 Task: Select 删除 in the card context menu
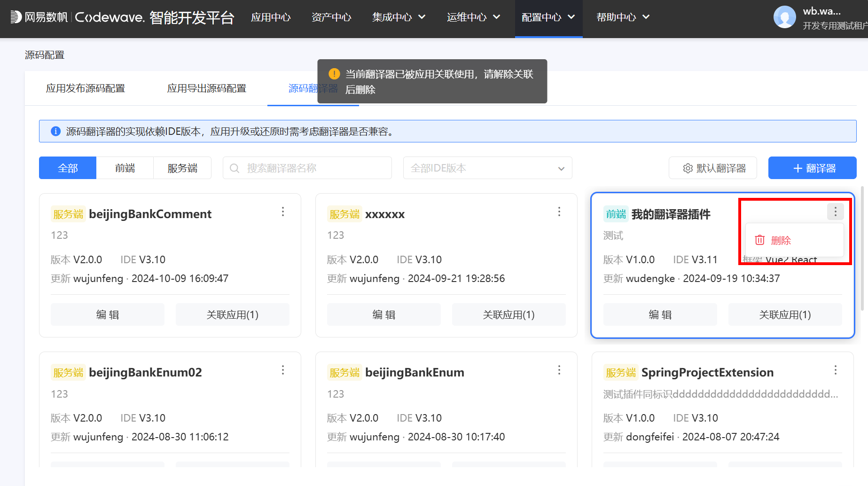(794, 240)
